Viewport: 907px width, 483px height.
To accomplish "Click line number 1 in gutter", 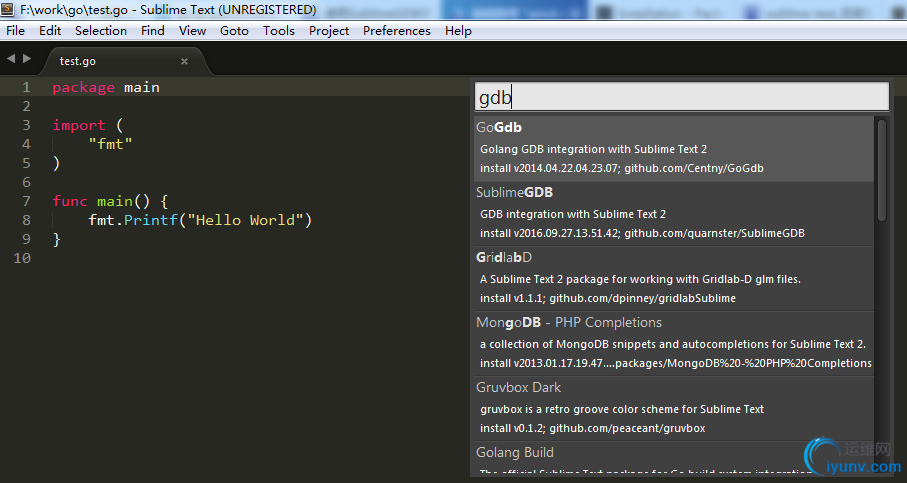I will click(x=26, y=87).
